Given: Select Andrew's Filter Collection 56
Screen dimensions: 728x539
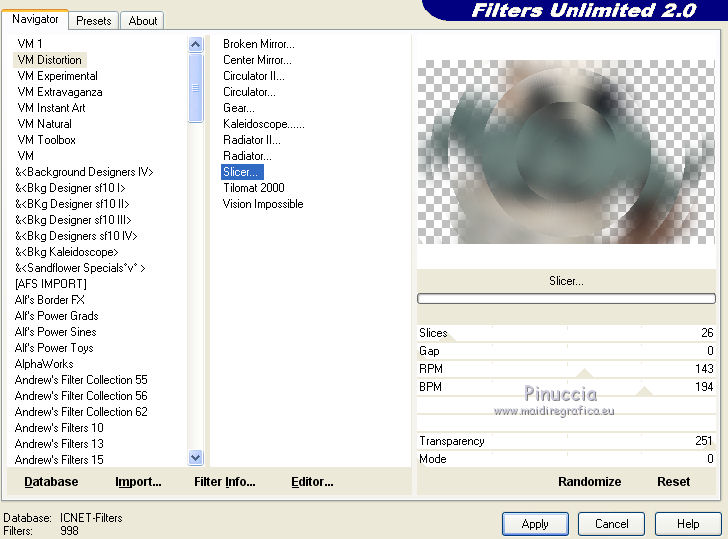Looking at the screenshot, I should 81,396.
